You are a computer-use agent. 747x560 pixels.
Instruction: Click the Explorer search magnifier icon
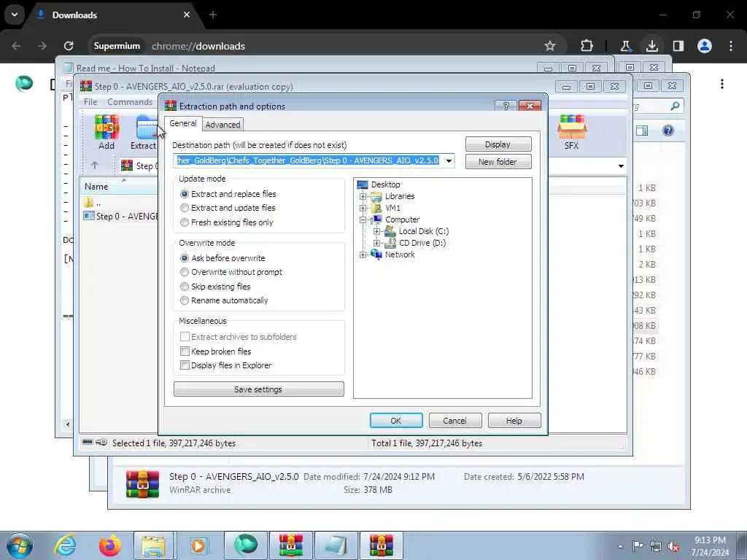pos(675,106)
